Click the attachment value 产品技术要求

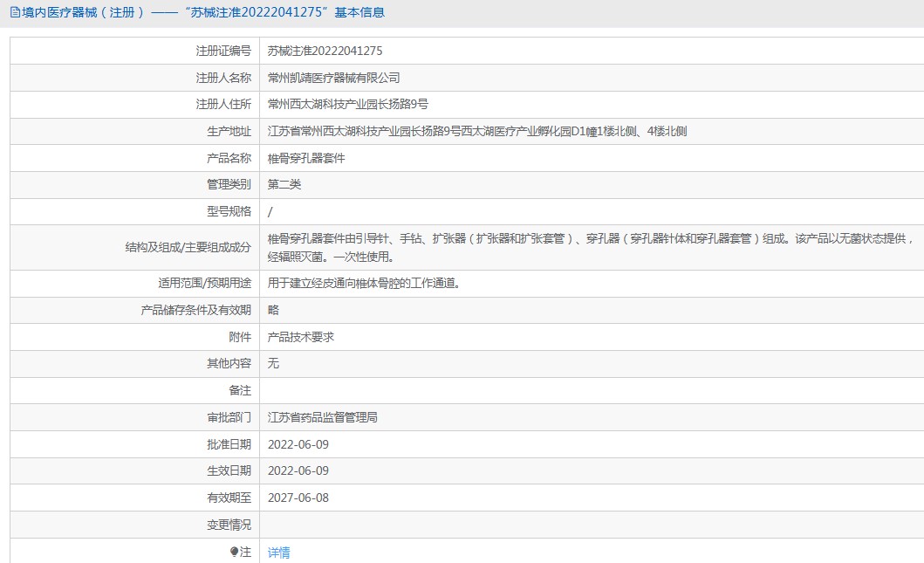(301, 337)
